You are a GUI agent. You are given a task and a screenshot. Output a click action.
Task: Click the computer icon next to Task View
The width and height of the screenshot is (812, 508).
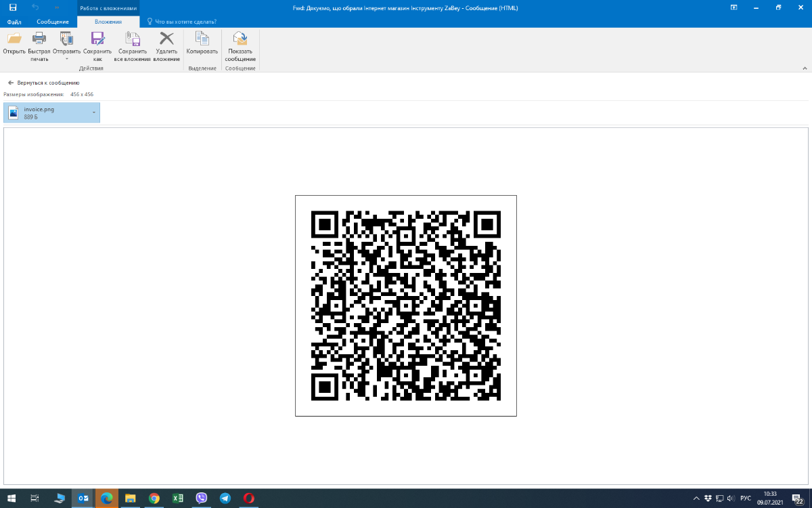[60, 498]
